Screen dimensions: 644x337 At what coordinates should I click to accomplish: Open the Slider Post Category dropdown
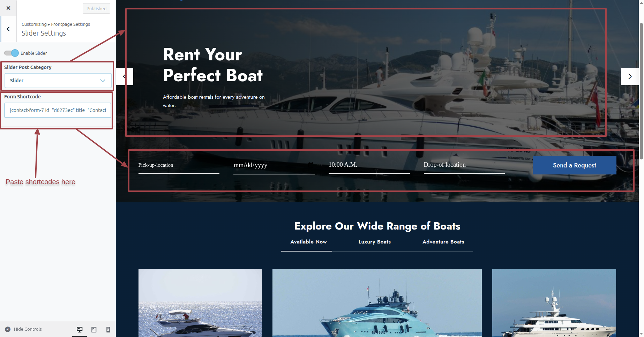pos(58,81)
